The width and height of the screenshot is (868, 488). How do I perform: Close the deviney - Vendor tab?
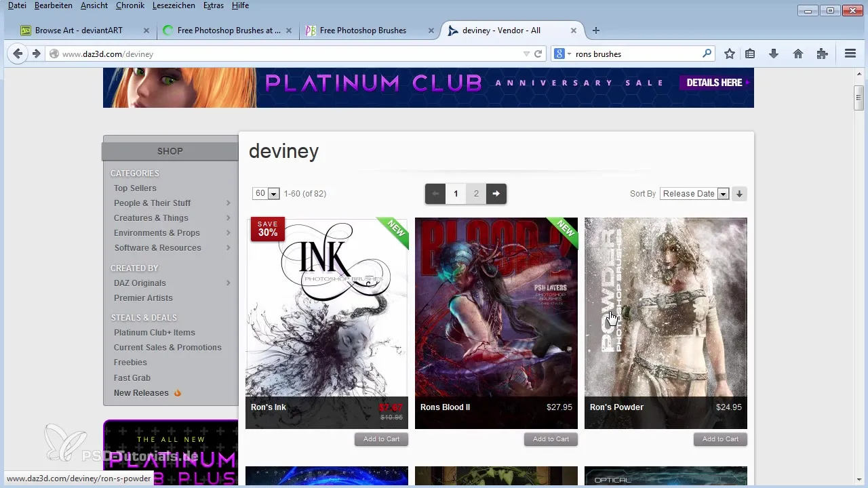pos(574,30)
